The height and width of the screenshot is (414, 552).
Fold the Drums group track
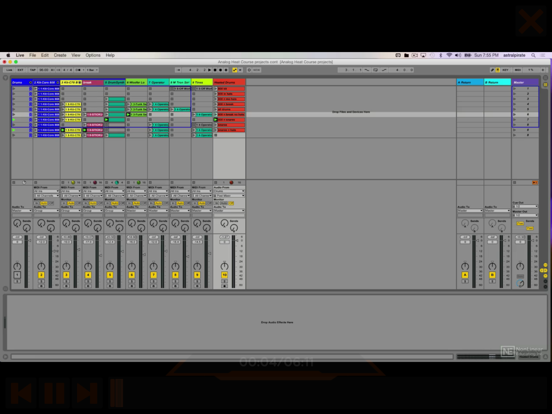coord(31,82)
